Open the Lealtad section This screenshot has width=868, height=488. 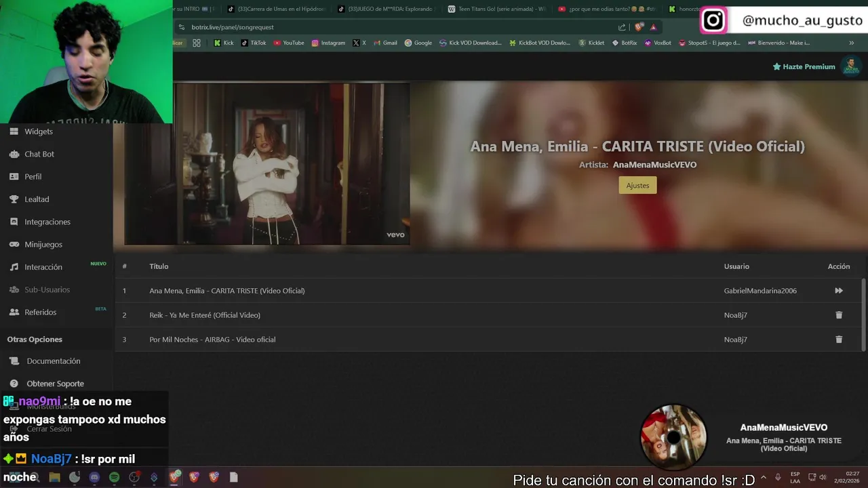tap(37, 199)
